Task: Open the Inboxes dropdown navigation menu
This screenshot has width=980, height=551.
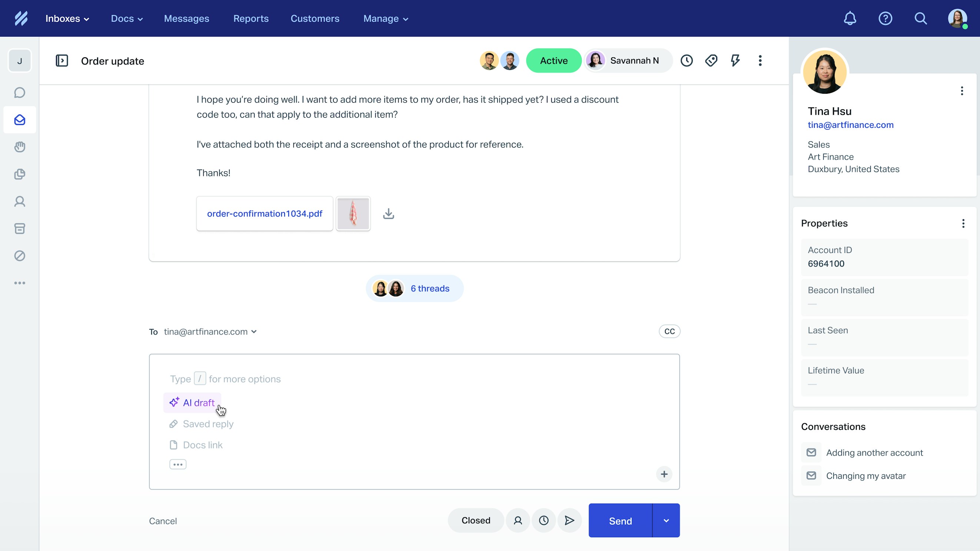Action: tap(67, 18)
